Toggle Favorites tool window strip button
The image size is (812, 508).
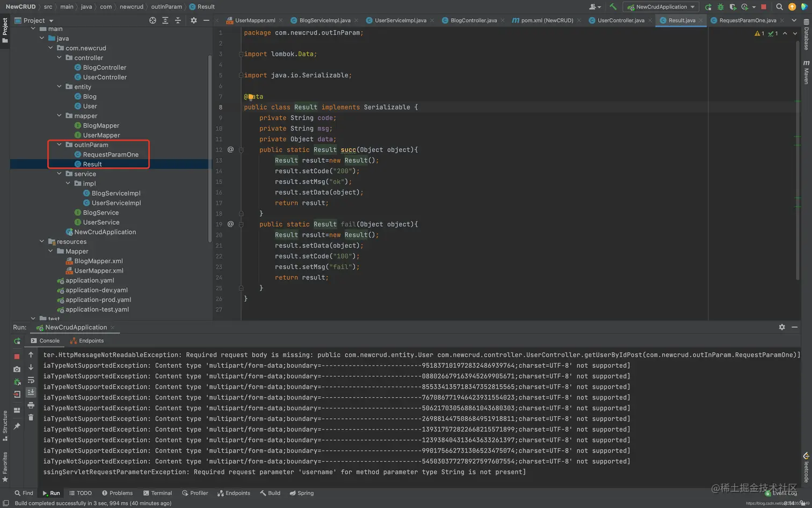click(5, 467)
